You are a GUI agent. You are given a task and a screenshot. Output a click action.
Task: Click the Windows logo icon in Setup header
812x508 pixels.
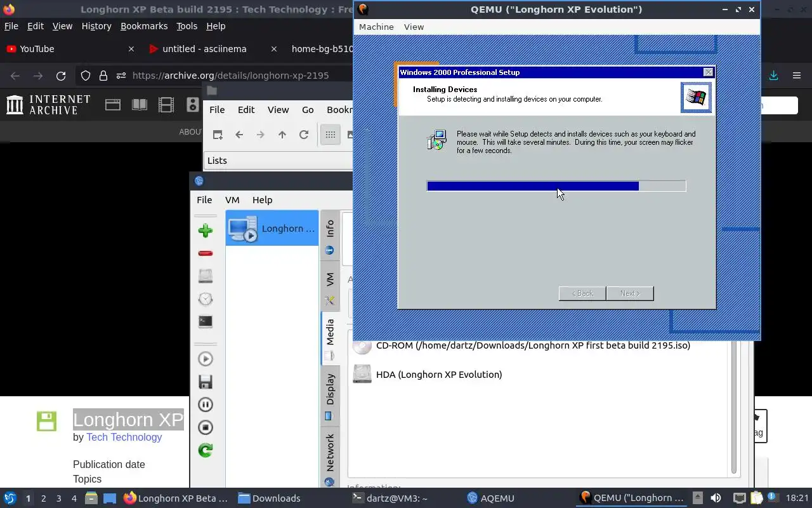pyautogui.click(x=696, y=97)
